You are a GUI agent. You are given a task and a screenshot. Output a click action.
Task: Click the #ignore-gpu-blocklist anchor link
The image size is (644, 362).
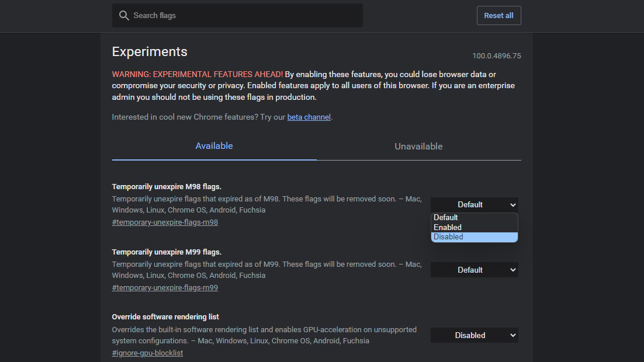[147, 353]
